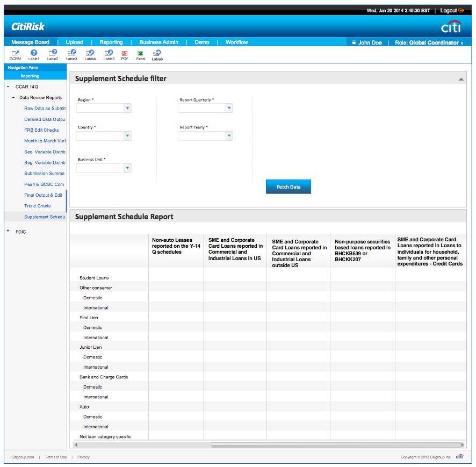
Task: Export report with Excel icon
Action: [x=140, y=53]
